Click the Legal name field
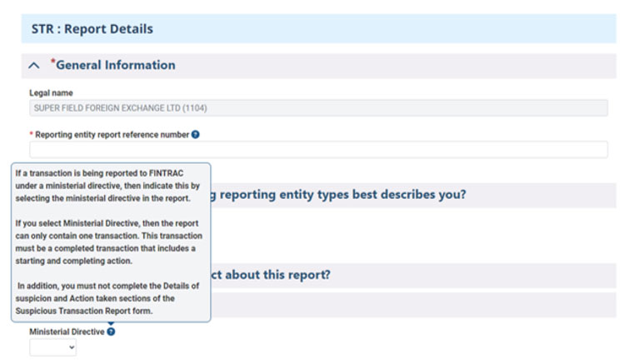The width and height of the screenshot is (625, 364). (x=318, y=108)
